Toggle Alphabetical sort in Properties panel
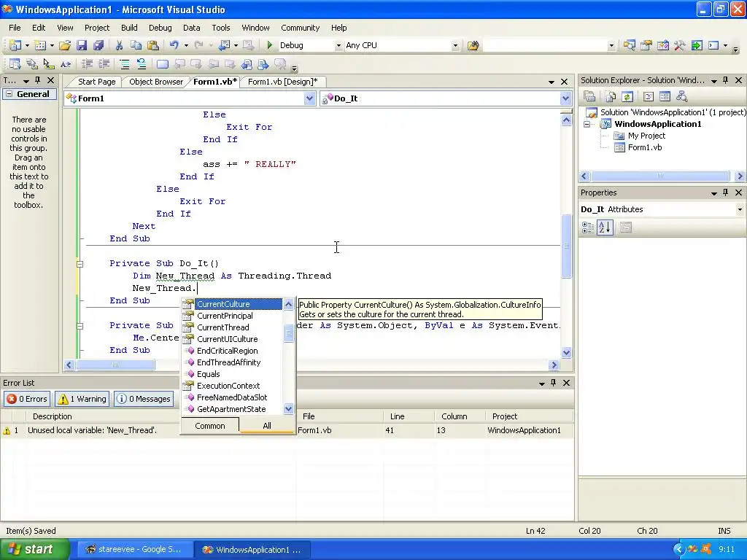This screenshot has height=560, width=747. [x=605, y=227]
